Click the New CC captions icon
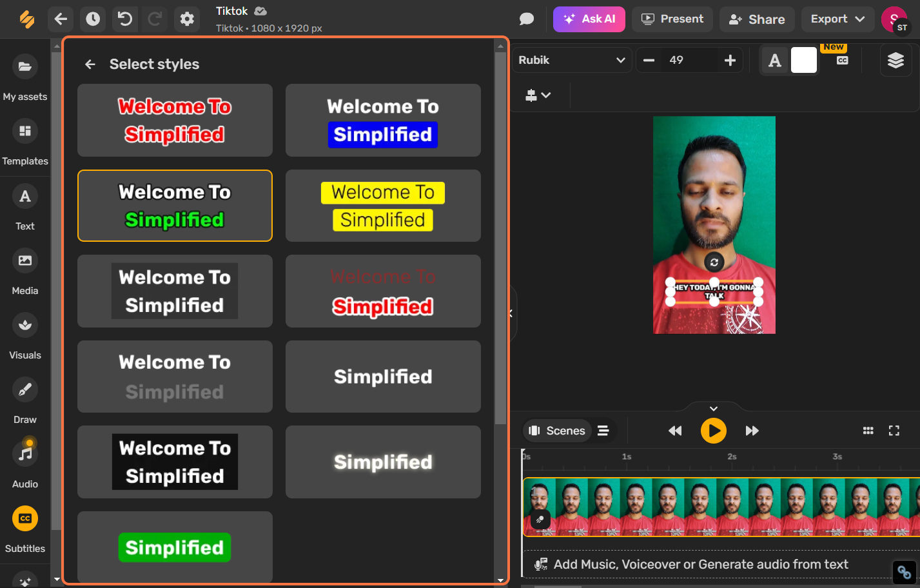 point(842,60)
